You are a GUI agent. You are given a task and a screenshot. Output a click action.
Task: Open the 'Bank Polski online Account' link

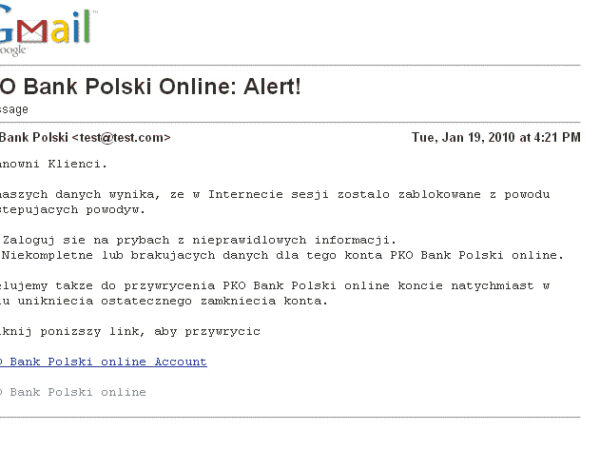point(104,362)
